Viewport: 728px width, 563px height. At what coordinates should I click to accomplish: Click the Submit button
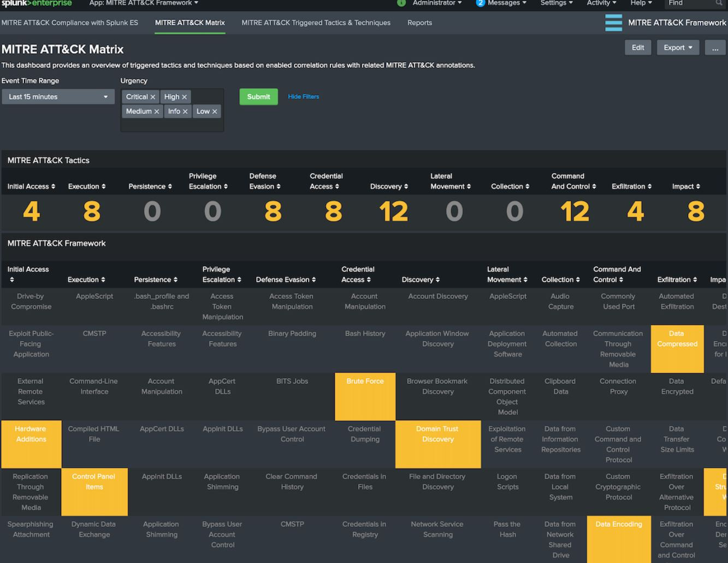(258, 96)
